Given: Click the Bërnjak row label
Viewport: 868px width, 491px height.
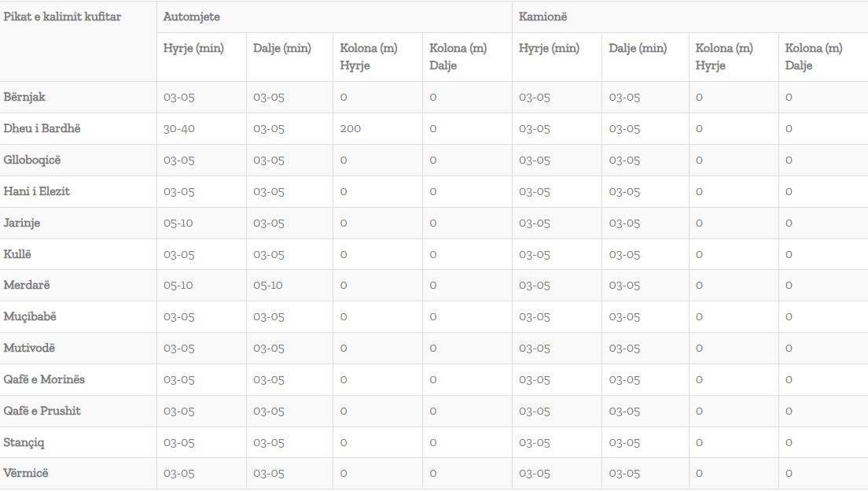Looking at the screenshot, I should pos(24,97).
